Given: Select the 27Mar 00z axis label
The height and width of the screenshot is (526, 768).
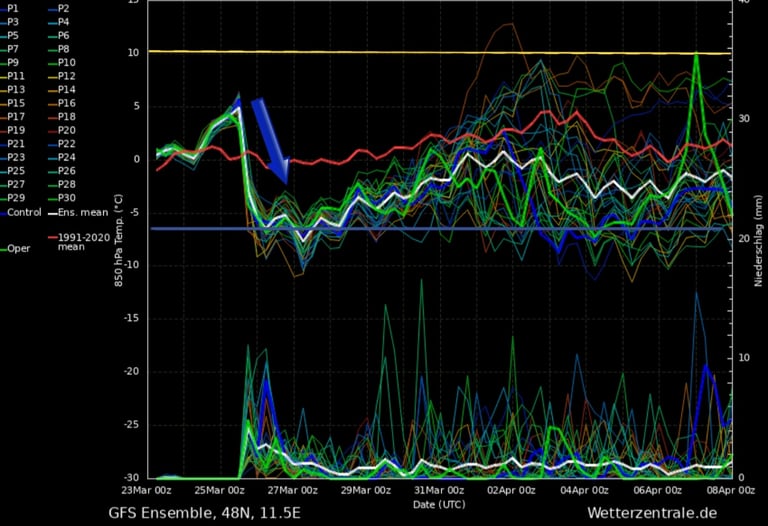Looking at the screenshot, I should 292,490.
